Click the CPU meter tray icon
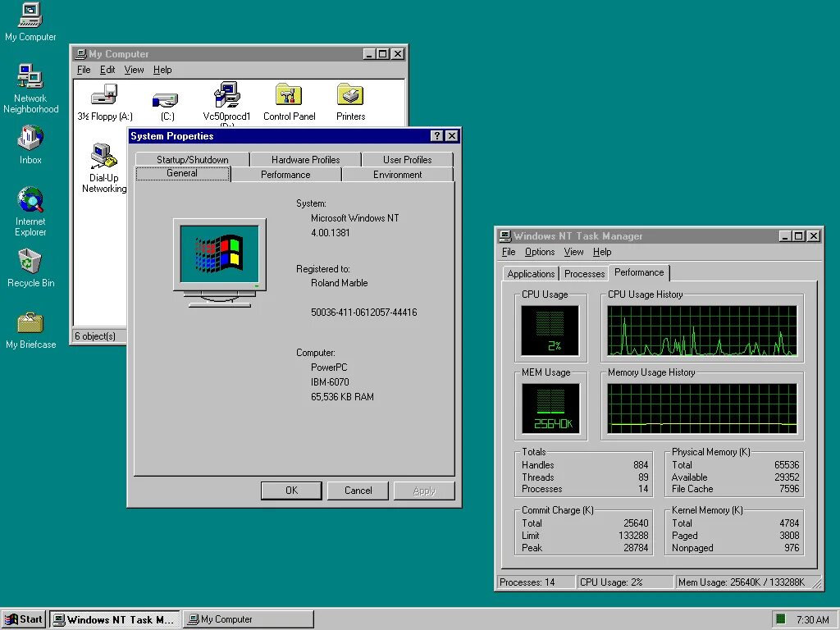 781,619
